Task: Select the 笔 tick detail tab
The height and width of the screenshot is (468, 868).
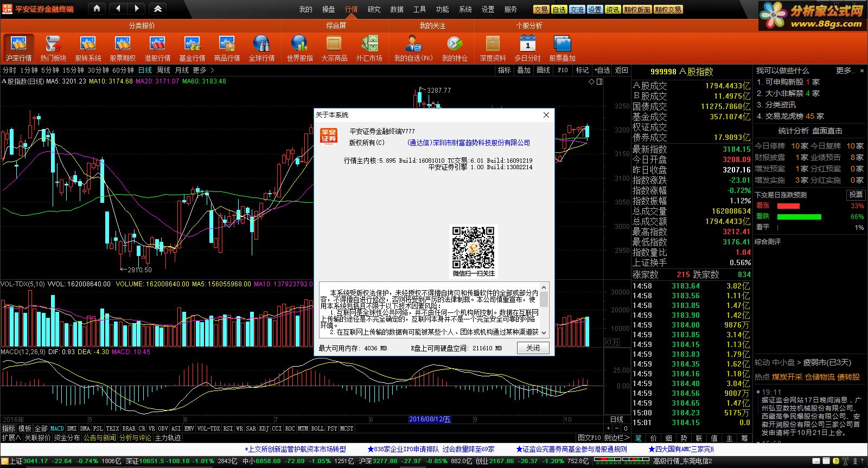Action: click(639, 438)
